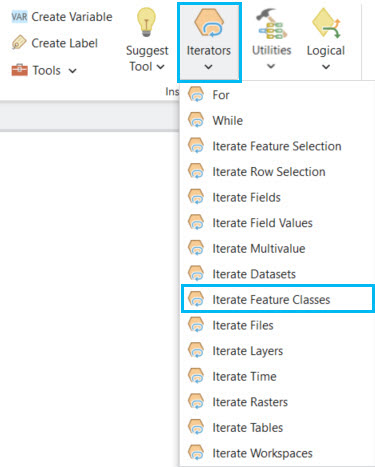This screenshot has width=375, height=467.
Task: Open the Suggest Tool dropdown chevron
Action: (160, 67)
